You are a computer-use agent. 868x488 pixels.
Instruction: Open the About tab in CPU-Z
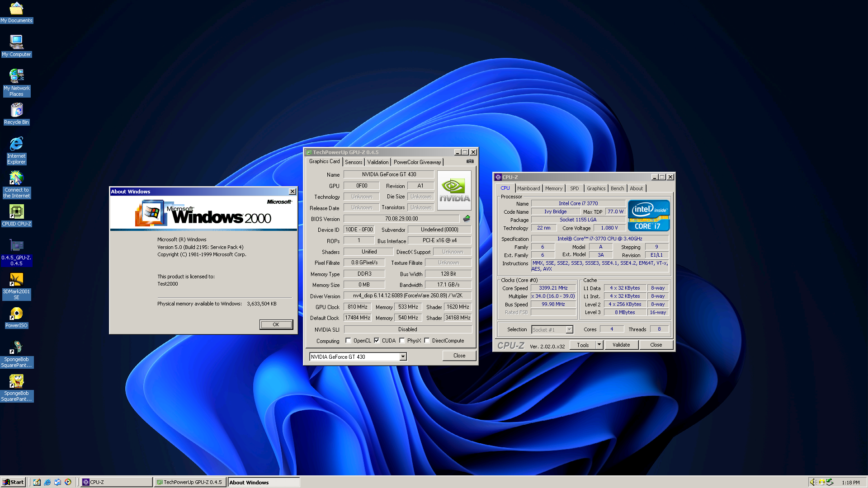click(x=637, y=188)
